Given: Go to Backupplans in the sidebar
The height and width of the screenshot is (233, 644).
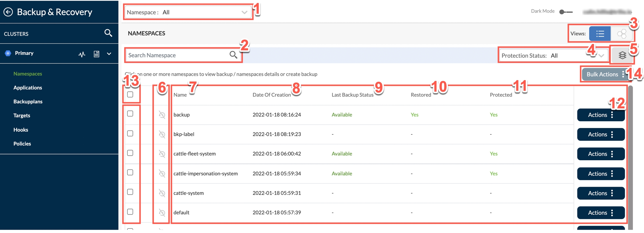Looking at the screenshot, I should coord(28,101).
